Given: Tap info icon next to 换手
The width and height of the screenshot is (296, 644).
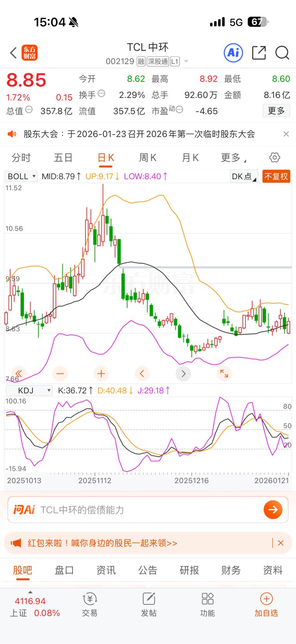Looking at the screenshot, I should (101, 93).
